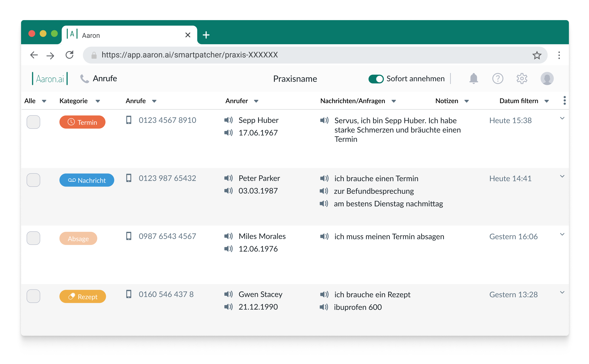Check the Sepp Huber call row checkbox
This screenshot has width=589, height=364.
point(33,122)
